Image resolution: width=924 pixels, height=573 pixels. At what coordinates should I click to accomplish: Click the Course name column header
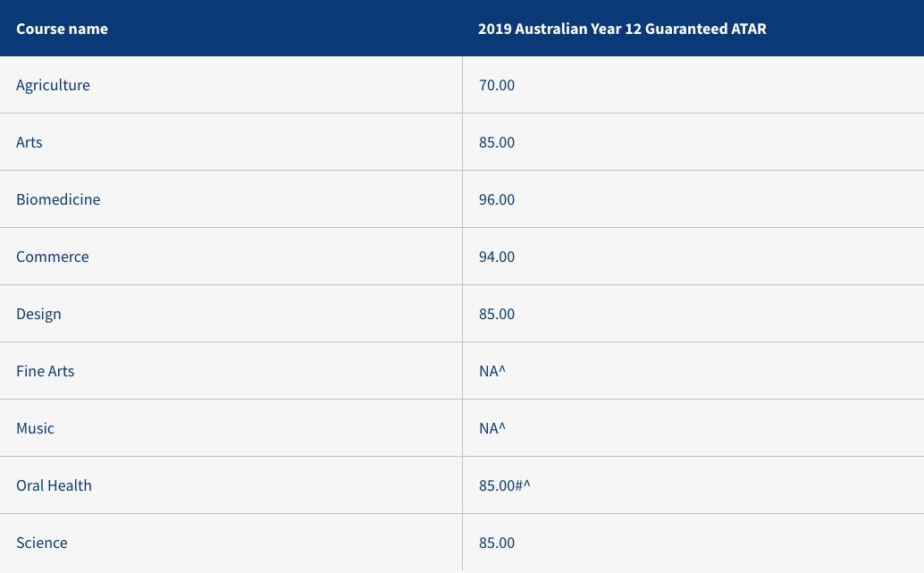point(62,29)
